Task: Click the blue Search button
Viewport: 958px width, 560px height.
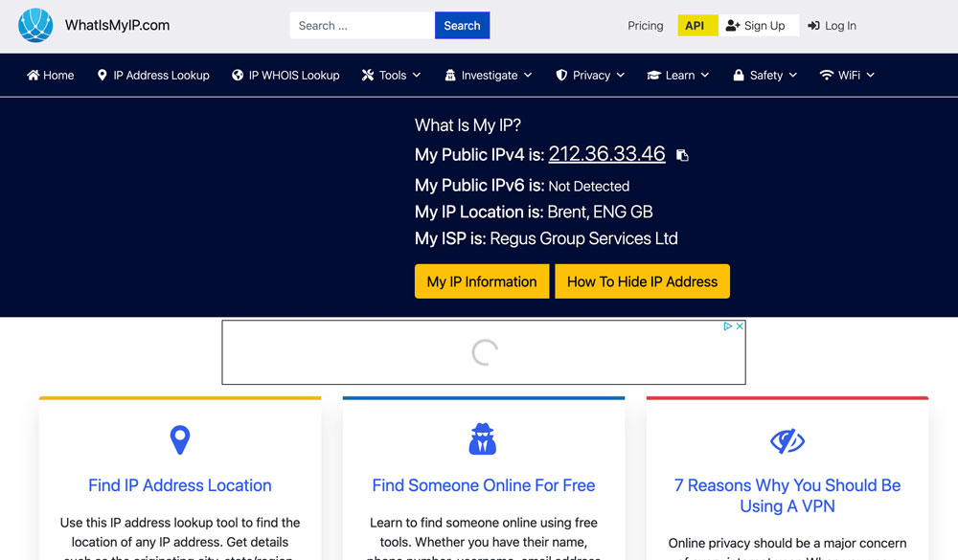Action: tap(462, 26)
